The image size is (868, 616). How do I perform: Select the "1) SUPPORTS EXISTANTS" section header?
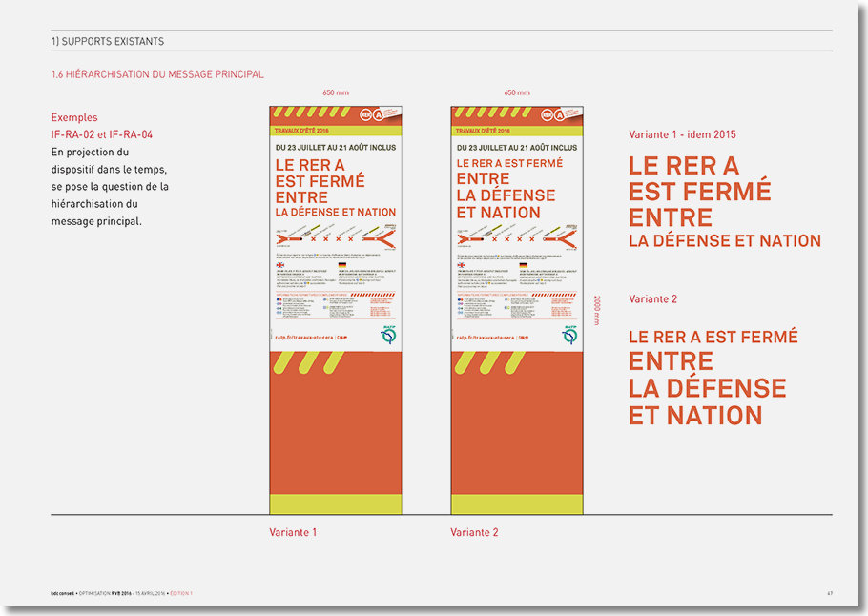pyautogui.click(x=108, y=42)
